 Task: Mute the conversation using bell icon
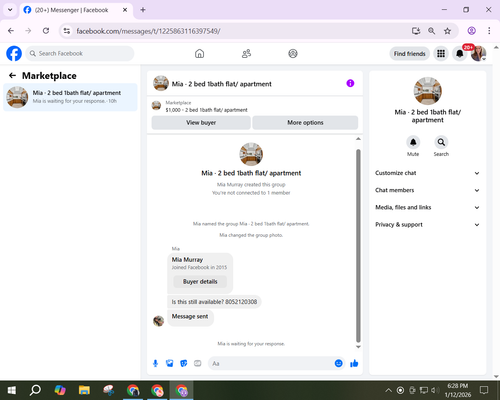coord(413,142)
